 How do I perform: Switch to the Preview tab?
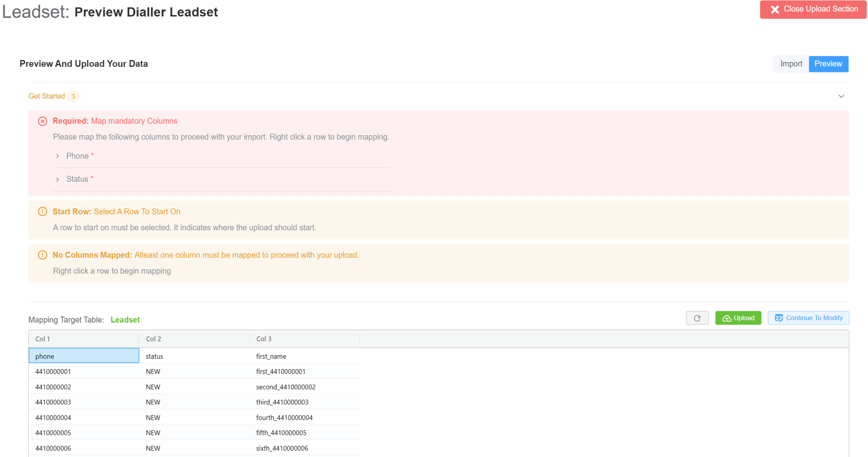[828, 64]
